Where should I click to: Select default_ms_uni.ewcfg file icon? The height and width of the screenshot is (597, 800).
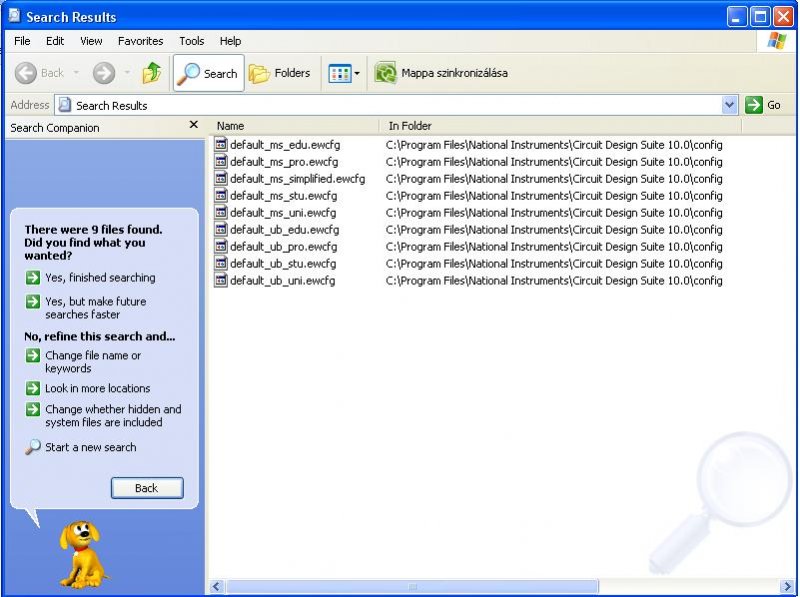click(x=220, y=212)
